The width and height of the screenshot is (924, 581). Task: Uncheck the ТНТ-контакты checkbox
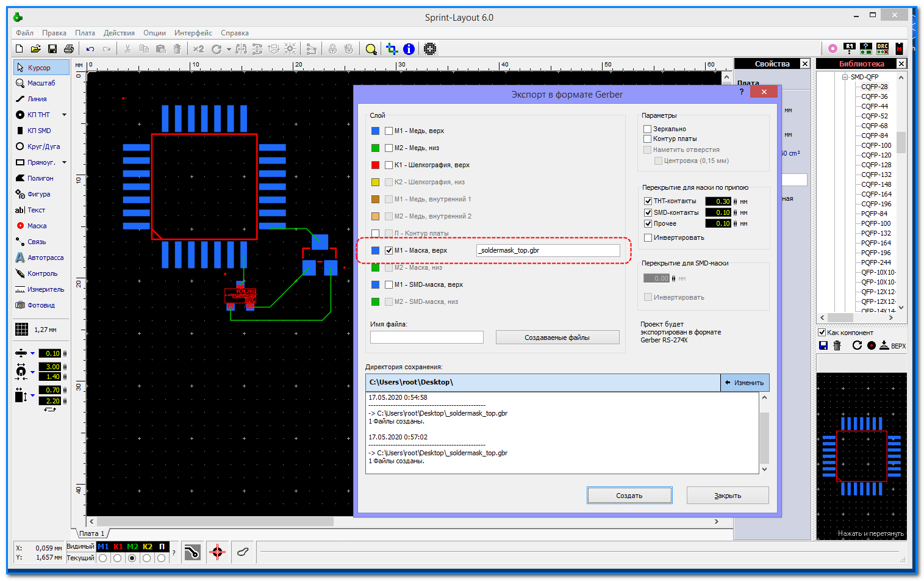coord(648,201)
